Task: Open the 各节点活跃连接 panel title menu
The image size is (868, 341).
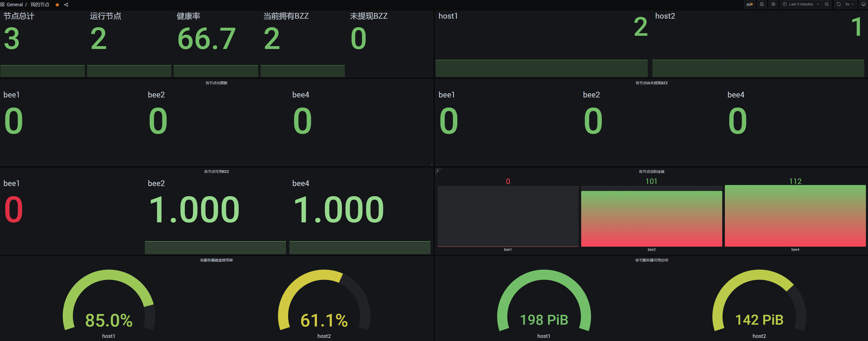Action: 651,171
